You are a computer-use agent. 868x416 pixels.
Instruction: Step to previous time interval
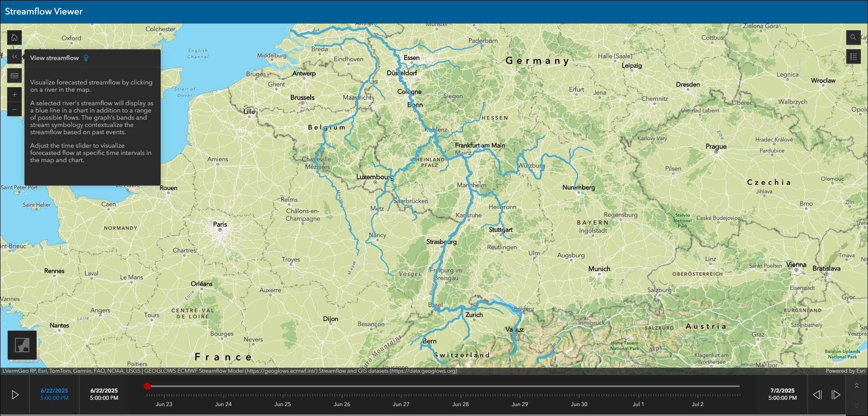click(817, 395)
